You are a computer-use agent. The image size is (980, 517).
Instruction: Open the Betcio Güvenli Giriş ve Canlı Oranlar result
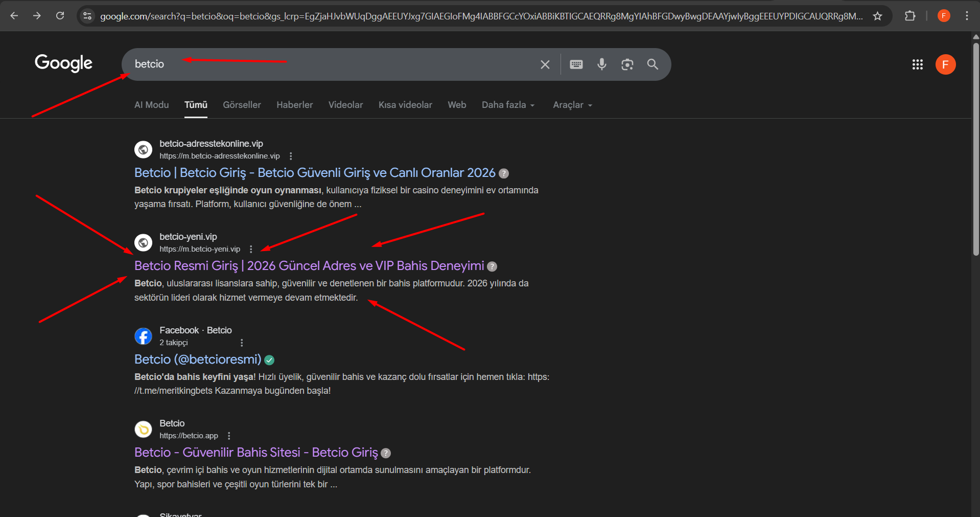tap(315, 173)
